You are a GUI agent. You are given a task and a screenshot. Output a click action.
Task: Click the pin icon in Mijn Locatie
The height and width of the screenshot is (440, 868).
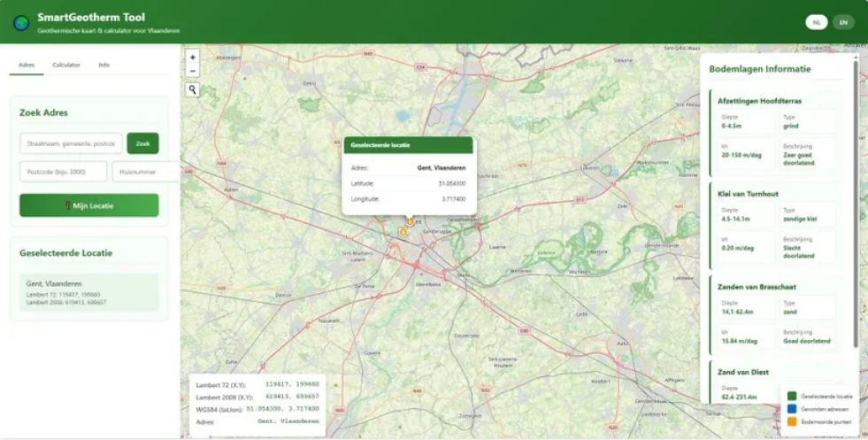68,205
